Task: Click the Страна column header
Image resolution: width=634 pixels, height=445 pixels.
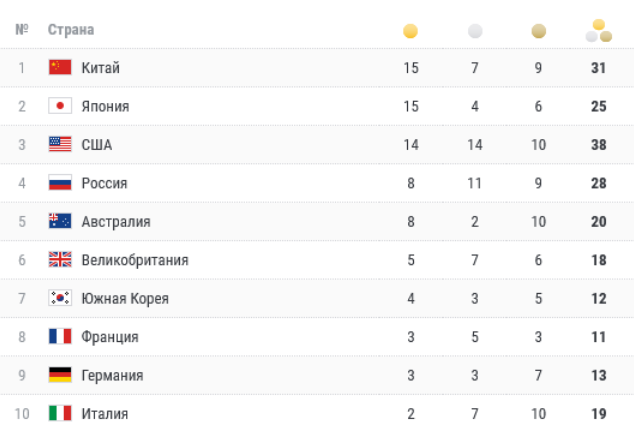Action: [x=71, y=30]
